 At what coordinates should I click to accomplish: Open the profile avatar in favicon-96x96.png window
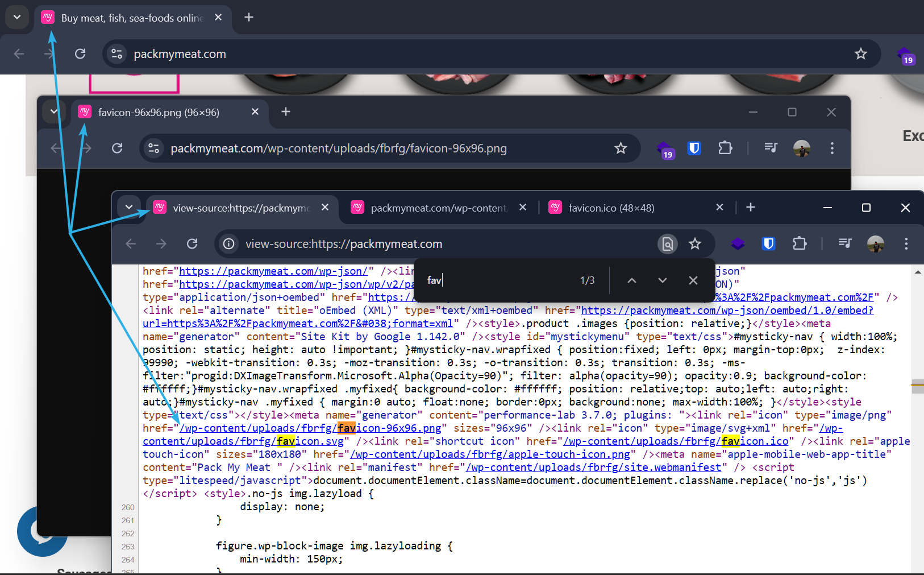802,148
